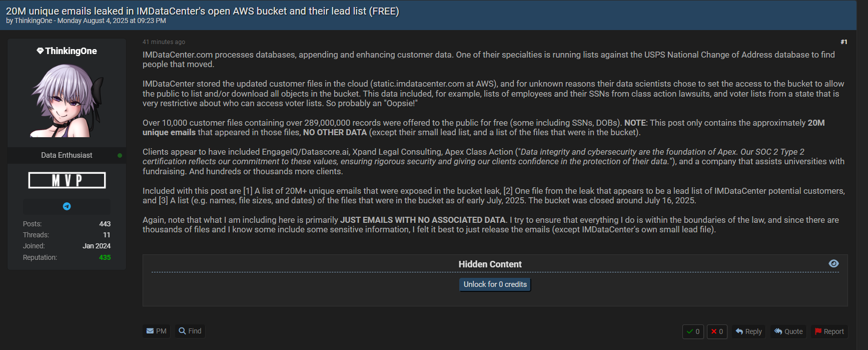Quote this post
Image resolution: width=868 pixels, height=350 pixels.
(x=788, y=331)
